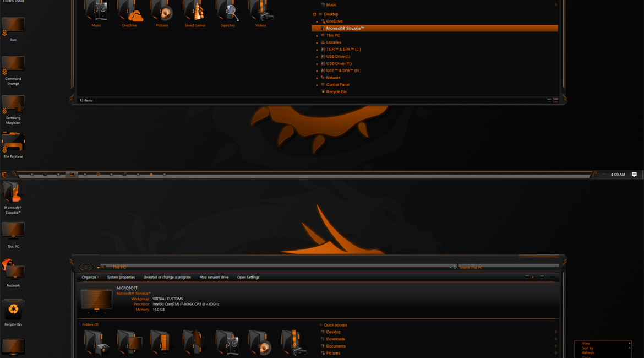Click System properties in toolbar
Viewport: 644px width, 358px height.
point(121,278)
